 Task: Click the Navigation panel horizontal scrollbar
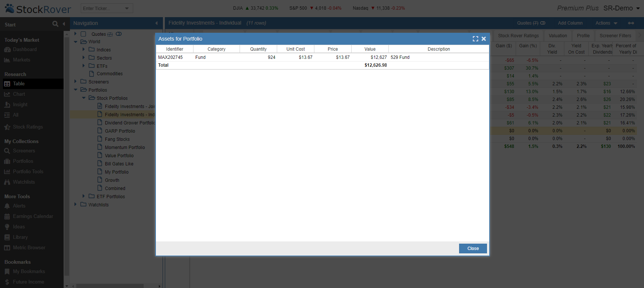pos(110,286)
